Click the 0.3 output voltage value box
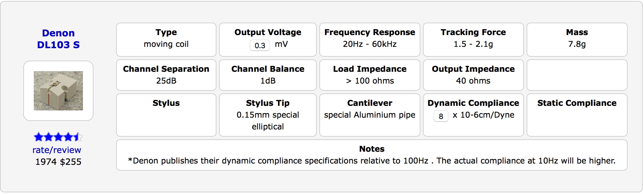The image size is (644, 194). pyautogui.click(x=260, y=45)
